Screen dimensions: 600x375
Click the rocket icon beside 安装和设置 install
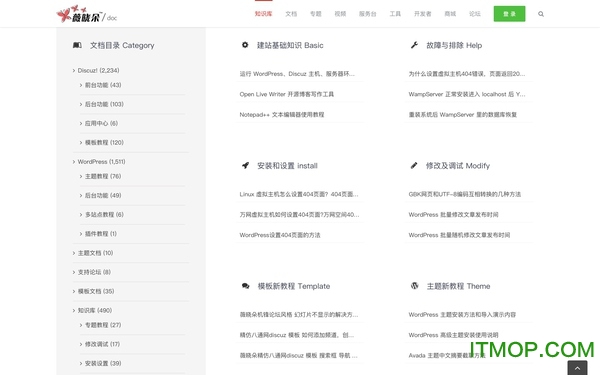245,165
